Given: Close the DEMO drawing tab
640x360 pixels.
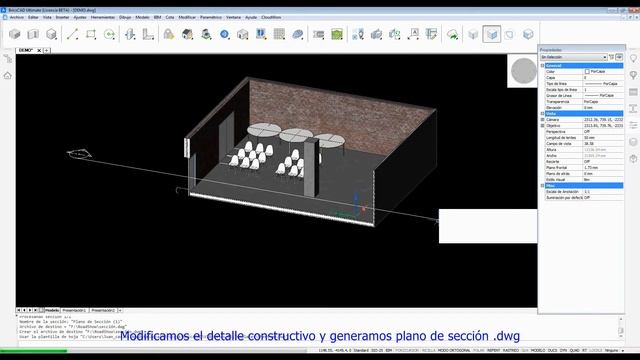Looking at the screenshot, I should tap(39, 50).
